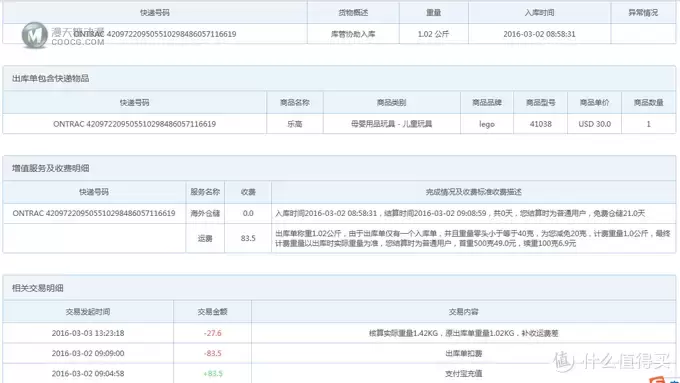The height and width of the screenshot is (383, 680).
Task: Select the '0.0' fee in the 海外仓储 row
Action: tap(248, 213)
